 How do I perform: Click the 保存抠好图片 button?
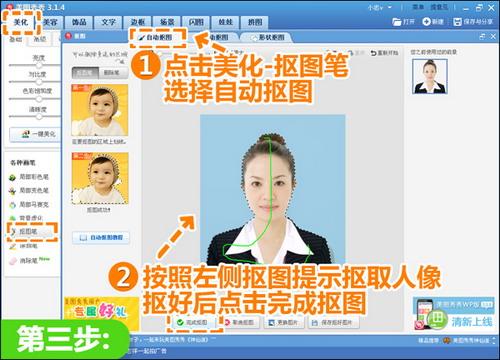(333, 322)
